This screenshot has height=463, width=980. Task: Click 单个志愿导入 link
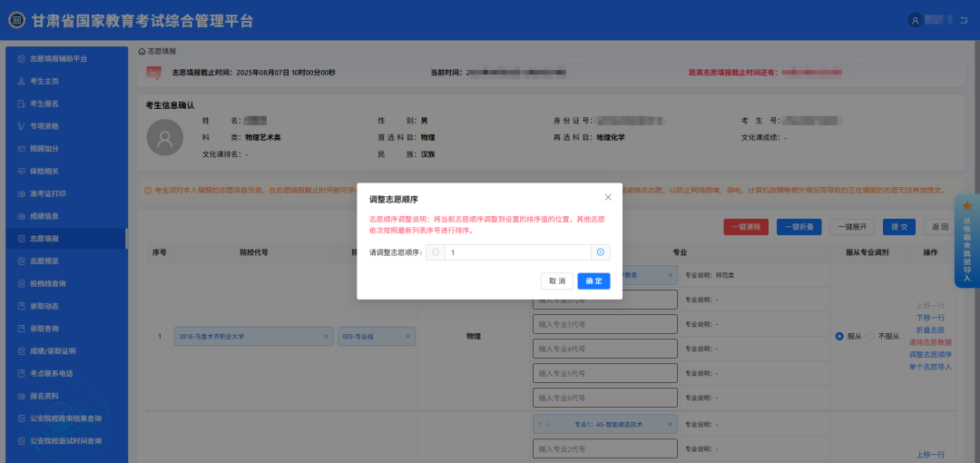click(x=930, y=367)
